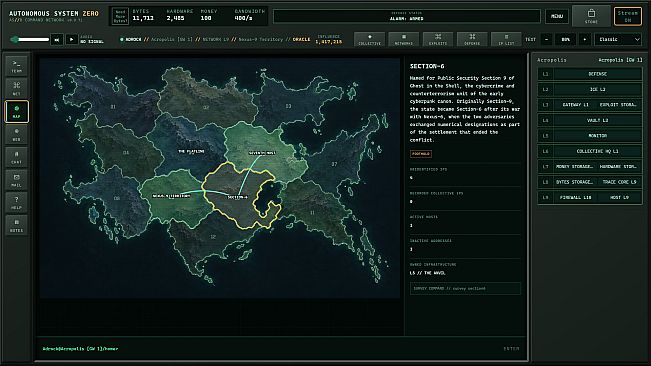This screenshot has height=366, width=651.
Task: Open the CHAT sidebar panel
Action: 17,157
